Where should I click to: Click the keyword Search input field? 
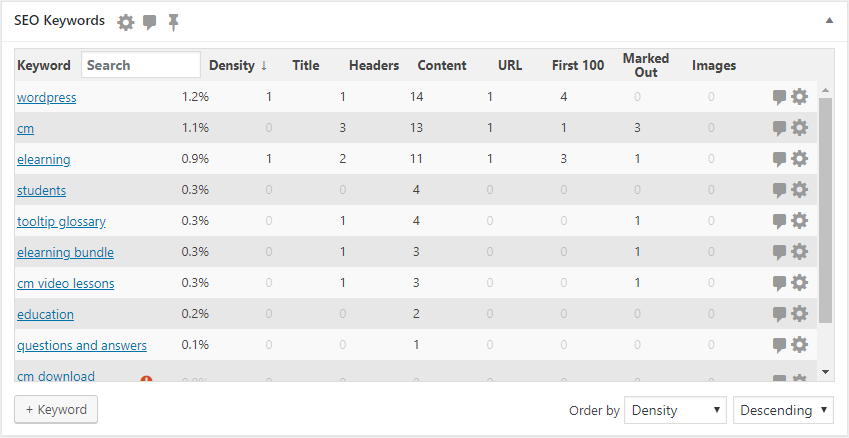pyautogui.click(x=140, y=65)
